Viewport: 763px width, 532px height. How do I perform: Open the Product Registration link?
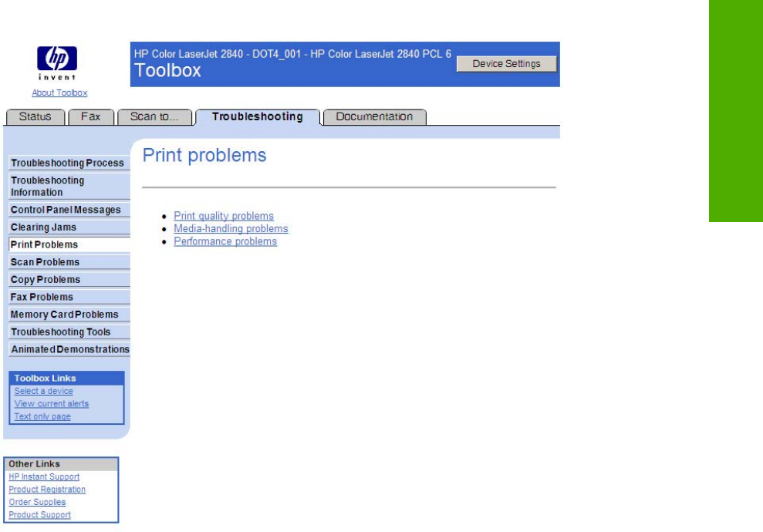tap(47, 489)
